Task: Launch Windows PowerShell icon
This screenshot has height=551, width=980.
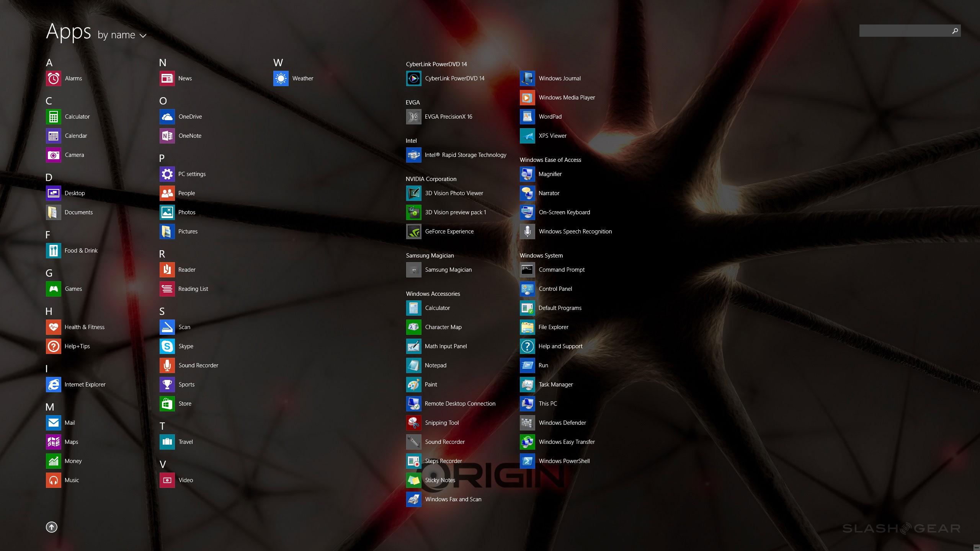Action: click(528, 461)
